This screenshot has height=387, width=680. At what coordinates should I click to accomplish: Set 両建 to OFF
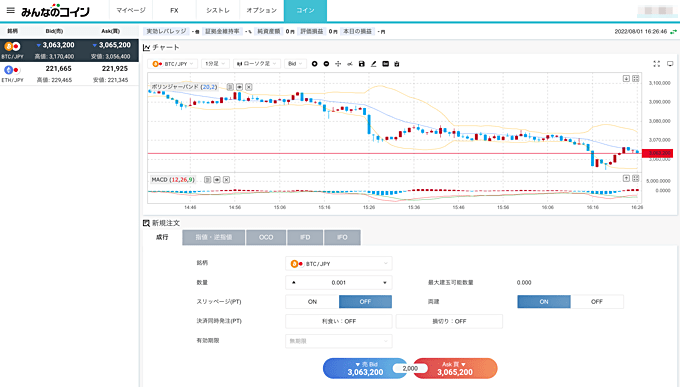click(597, 302)
